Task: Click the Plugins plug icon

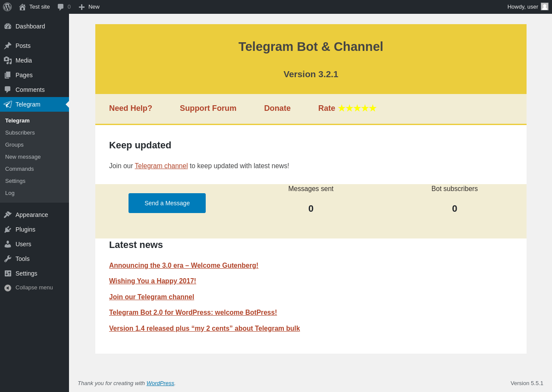Action: coord(8,229)
